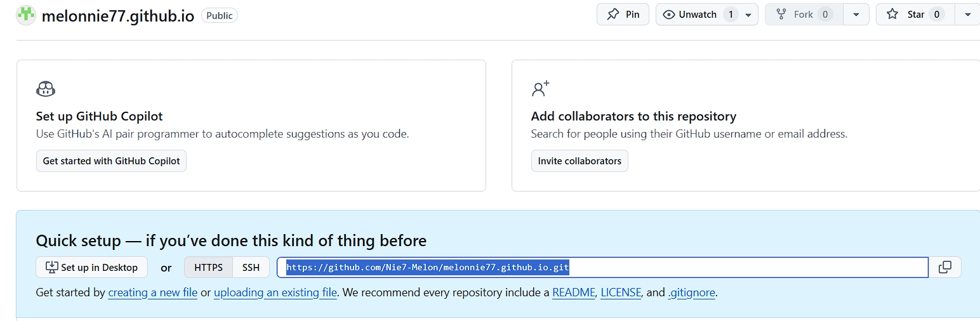Viewport: 980px width, 321px height.
Task: Follow the creating a new file link
Action: (153, 292)
